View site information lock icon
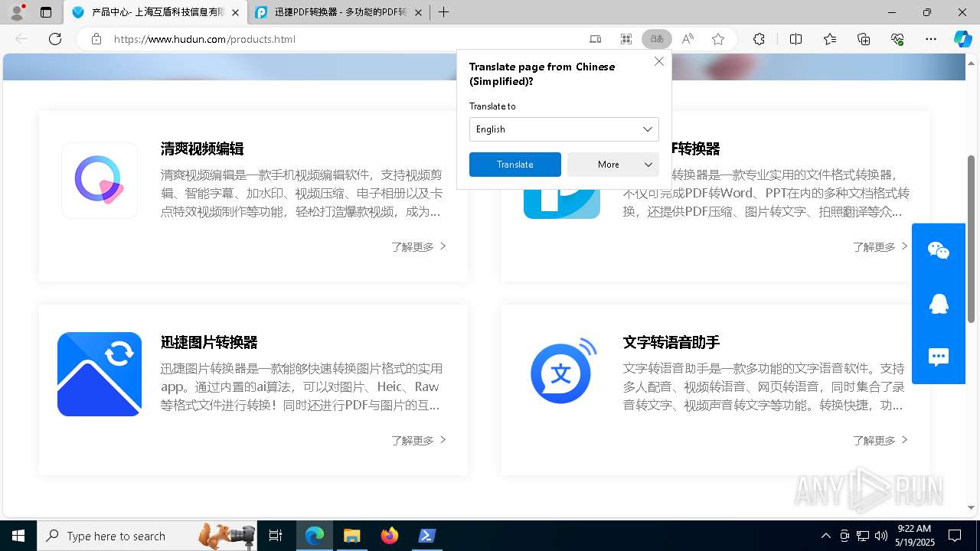The width and height of the screenshot is (980, 551). (x=96, y=39)
